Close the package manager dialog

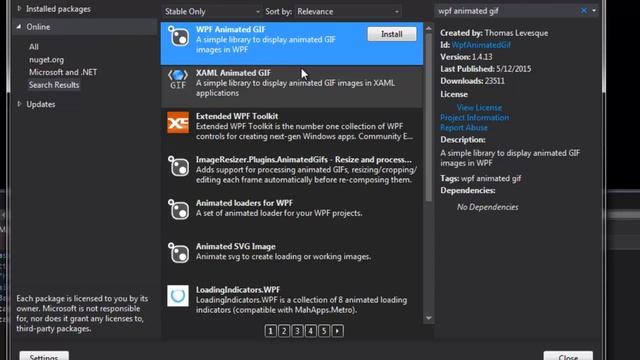pyautogui.click(x=568, y=356)
